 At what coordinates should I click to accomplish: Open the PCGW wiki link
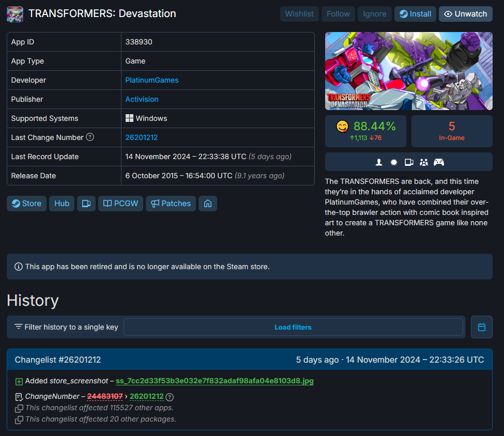point(120,204)
